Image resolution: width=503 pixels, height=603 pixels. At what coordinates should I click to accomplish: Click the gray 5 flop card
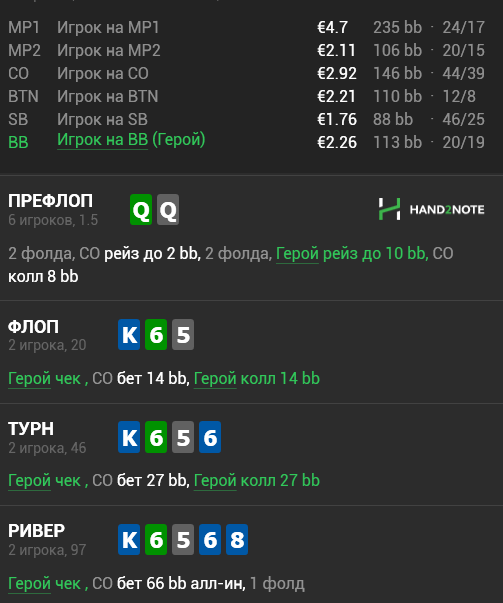pos(183,335)
